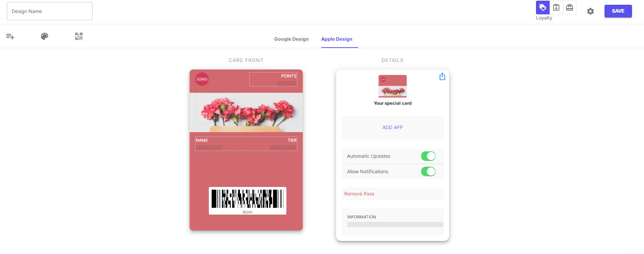
Task: Select the Loyalty tag card type icon
Action: click(543, 8)
